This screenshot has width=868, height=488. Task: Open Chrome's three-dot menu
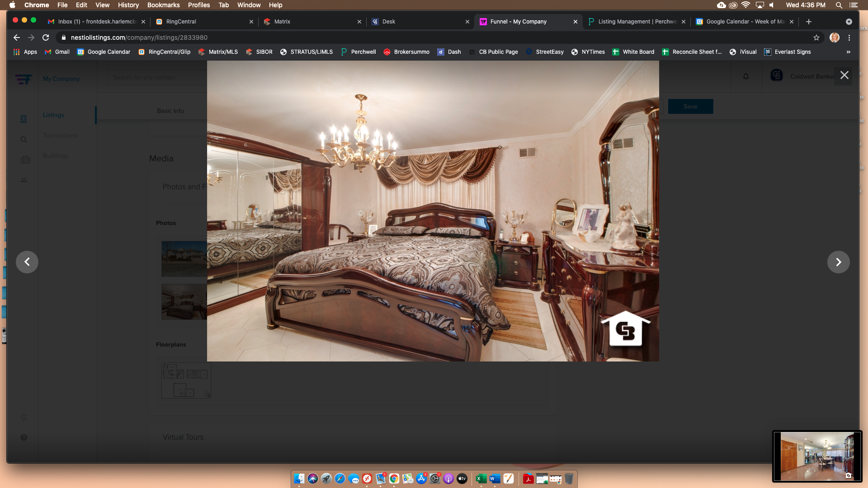pos(849,38)
